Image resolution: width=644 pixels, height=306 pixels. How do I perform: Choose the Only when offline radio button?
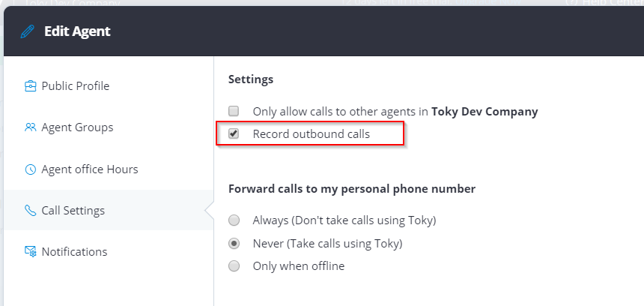tap(234, 265)
